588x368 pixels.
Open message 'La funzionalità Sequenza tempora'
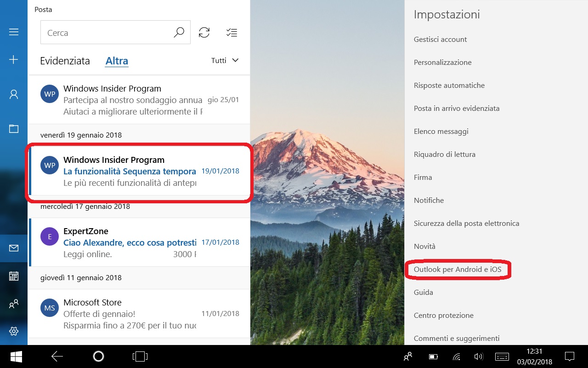[x=139, y=171]
